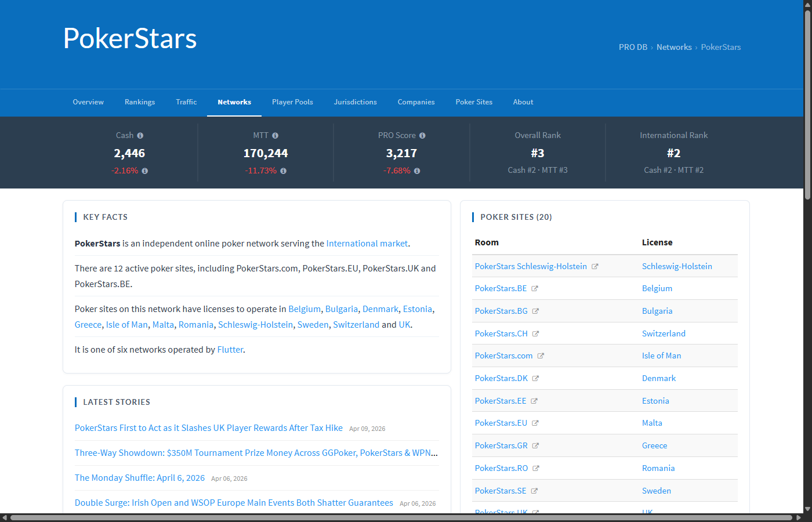Open the story about UK Player Rewards tax hike
Image resolution: width=812 pixels, height=522 pixels.
[209, 427]
